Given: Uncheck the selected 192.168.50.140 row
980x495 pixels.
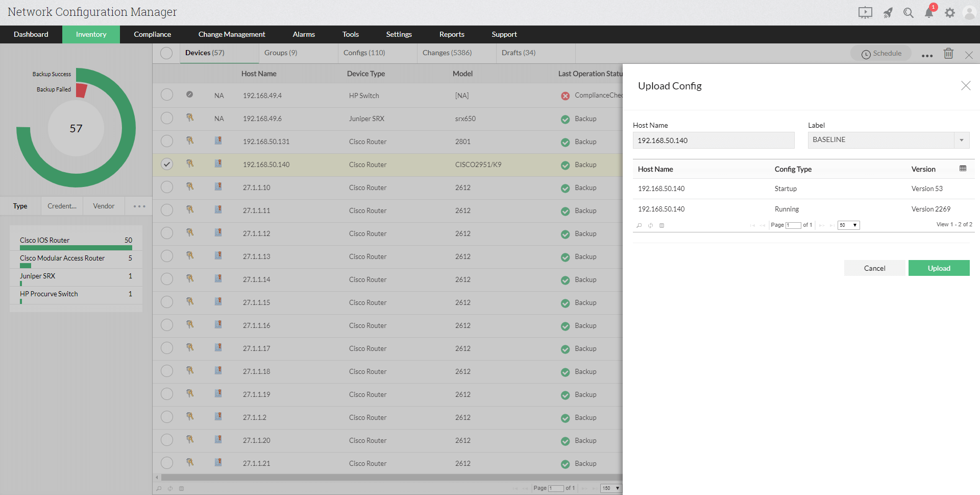Looking at the screenshot, I should pyautogui.click(x=166, y=164).
